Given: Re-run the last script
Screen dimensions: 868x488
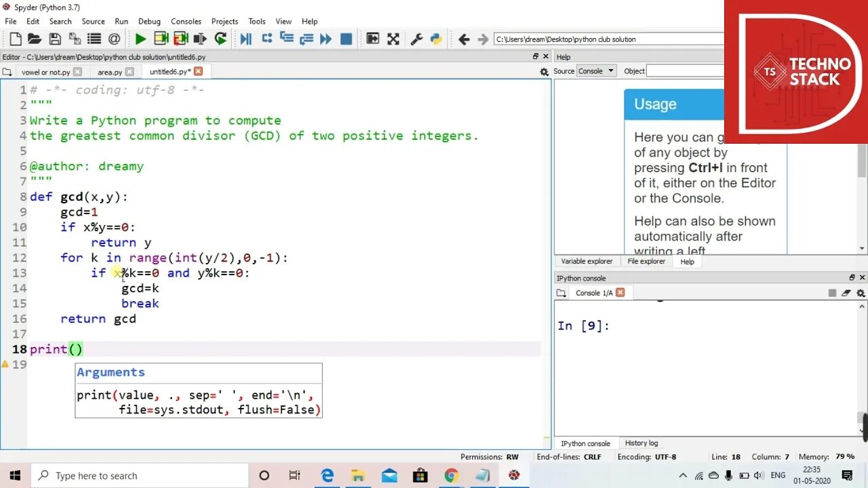Looking at the screenshot, I should (x=220, y=39).
